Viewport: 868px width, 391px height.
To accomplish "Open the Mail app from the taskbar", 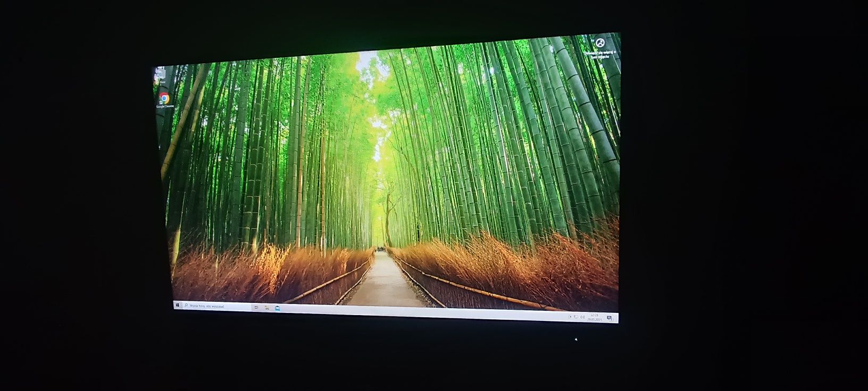I will click(x=277, y=308).
